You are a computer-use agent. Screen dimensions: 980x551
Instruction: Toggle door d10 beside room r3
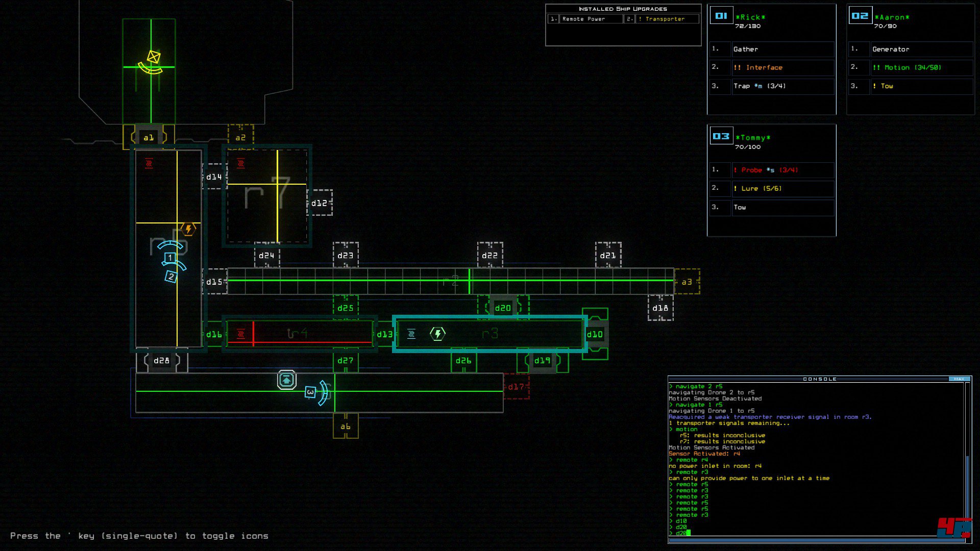tap(595, 334)
